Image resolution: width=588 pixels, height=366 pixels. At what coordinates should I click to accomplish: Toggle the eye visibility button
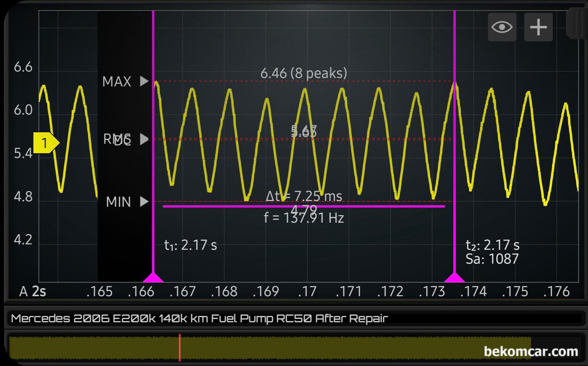point(502,27)
